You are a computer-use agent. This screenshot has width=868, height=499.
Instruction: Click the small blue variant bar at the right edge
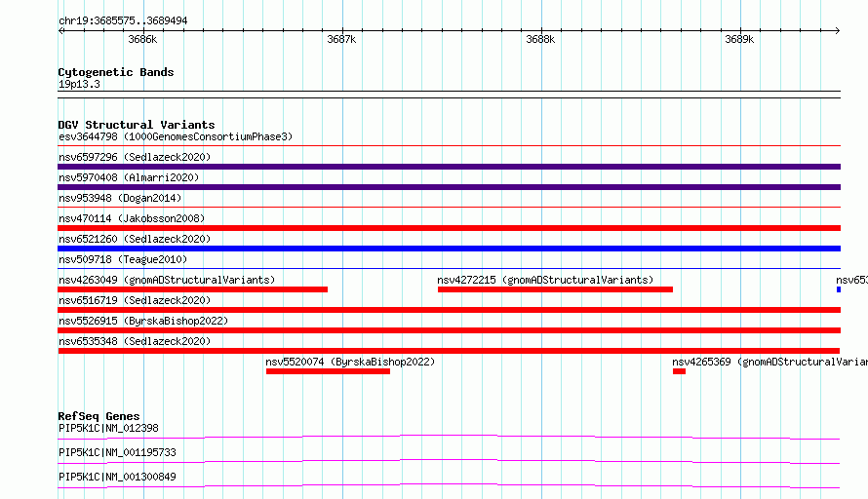[x=839, y=289]
